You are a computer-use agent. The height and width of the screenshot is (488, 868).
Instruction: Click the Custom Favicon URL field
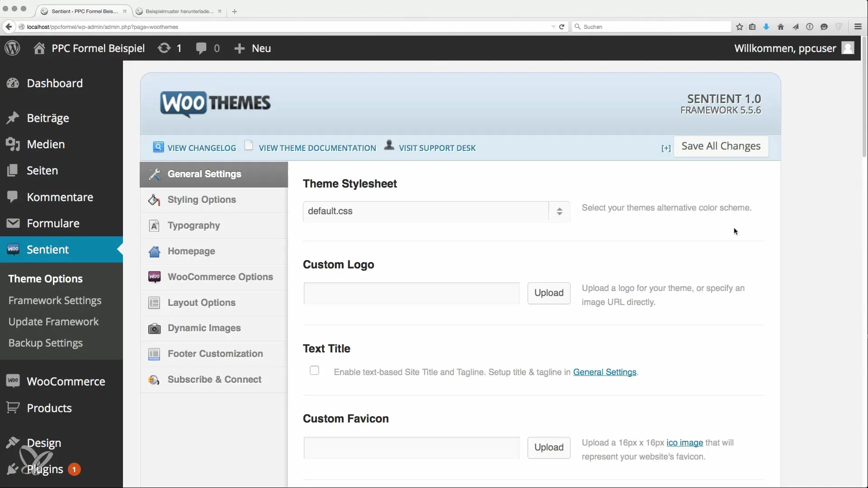[411, 448]
